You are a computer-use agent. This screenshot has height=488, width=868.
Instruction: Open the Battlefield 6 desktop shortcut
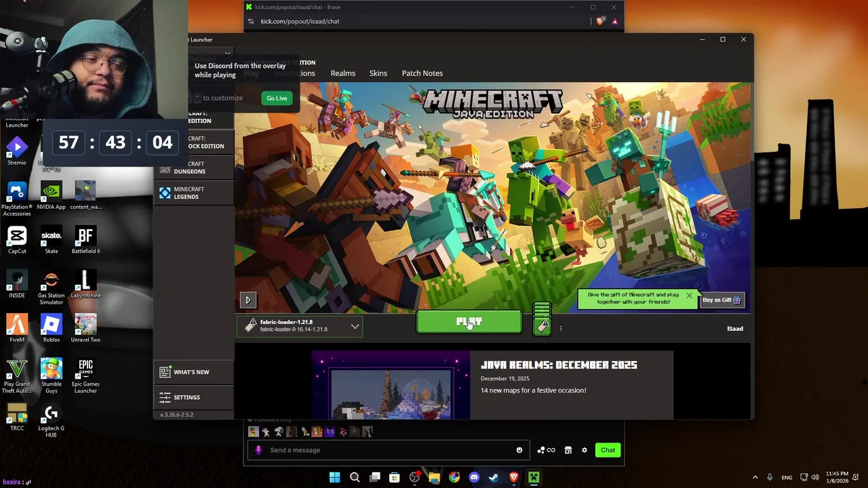pyautogui.click(x=85, y=240)
